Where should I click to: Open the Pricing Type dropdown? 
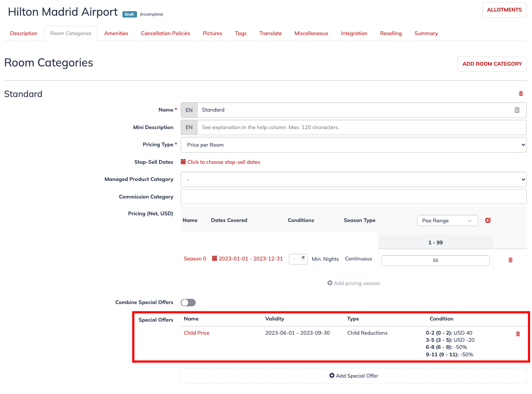(354, 145)
